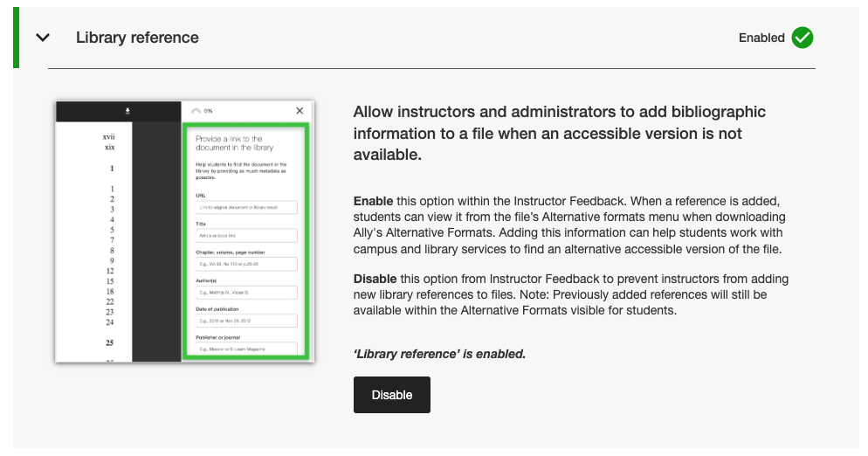The image size is (868, 456).
Task: Click the Publisher or journal field
Action: (246, 349)
